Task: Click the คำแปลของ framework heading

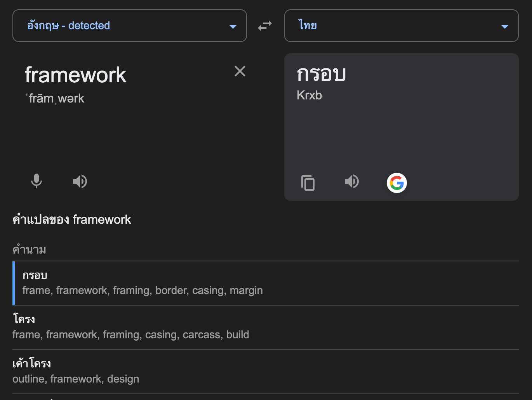Action: (72, 219)
